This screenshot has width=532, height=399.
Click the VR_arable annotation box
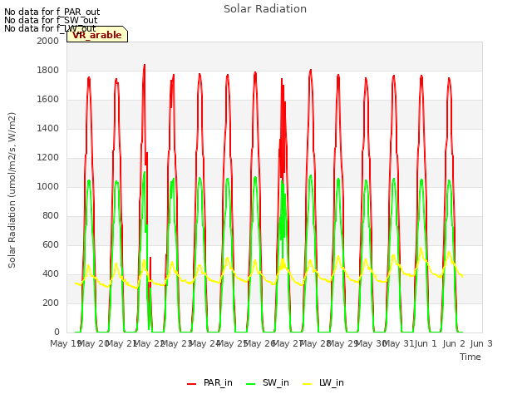pos(97,34)
